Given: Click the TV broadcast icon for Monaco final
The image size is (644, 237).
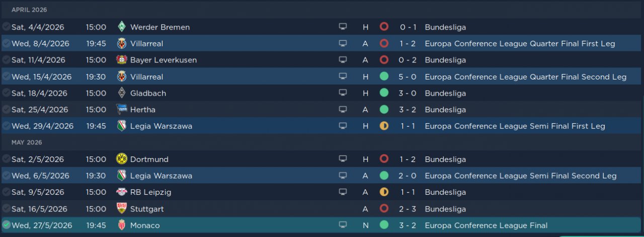Looking at the screenshot, I should [x=343, y=225].
